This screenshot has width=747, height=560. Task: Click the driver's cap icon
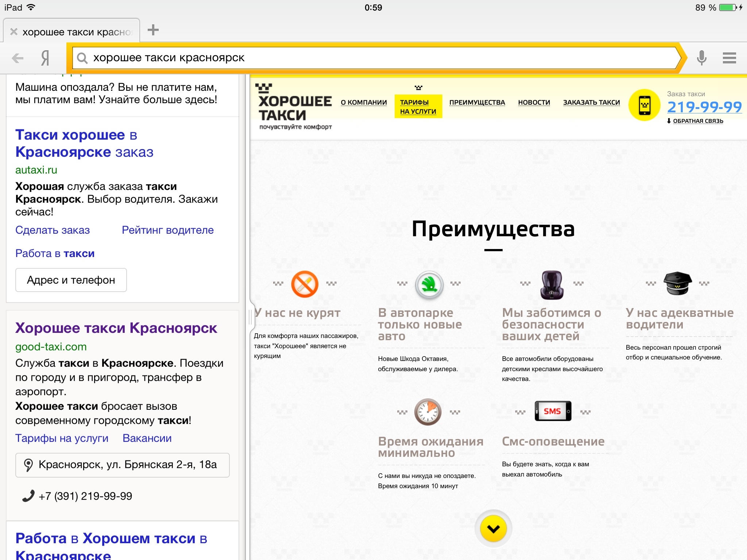click(677, 283)
